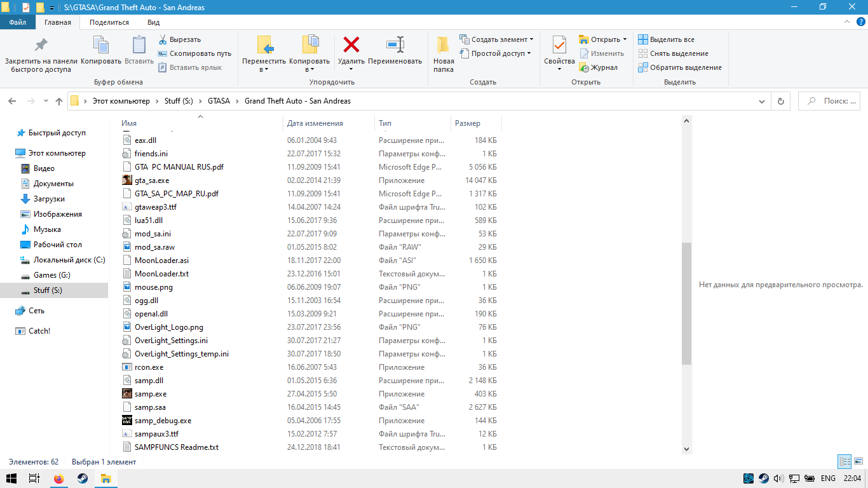
Task: Create a new folder with Новая папка
Action: point(444,54)
